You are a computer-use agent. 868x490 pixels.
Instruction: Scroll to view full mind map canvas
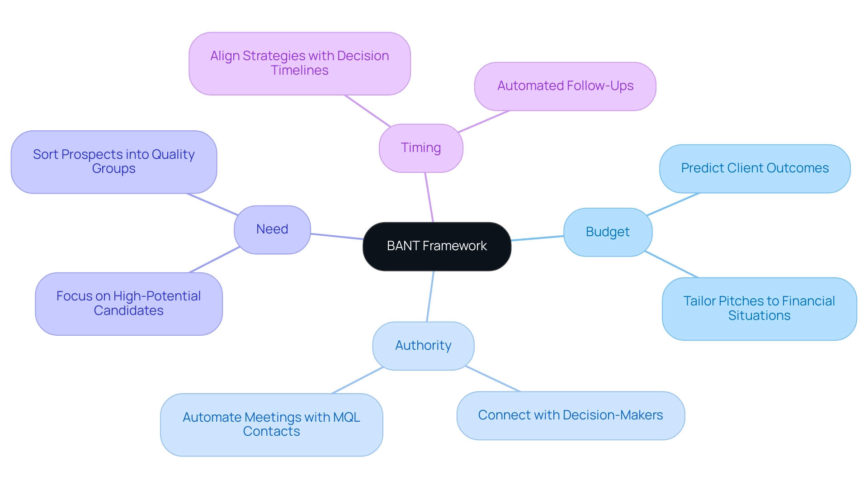(434, 245)
